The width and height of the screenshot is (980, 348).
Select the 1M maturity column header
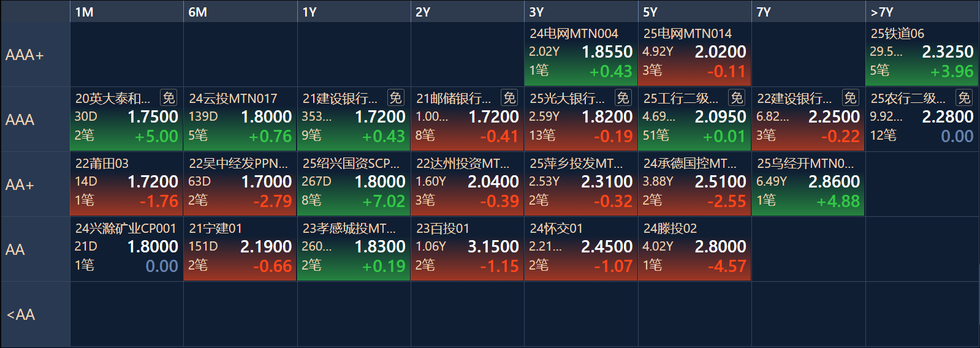[127, 12]
